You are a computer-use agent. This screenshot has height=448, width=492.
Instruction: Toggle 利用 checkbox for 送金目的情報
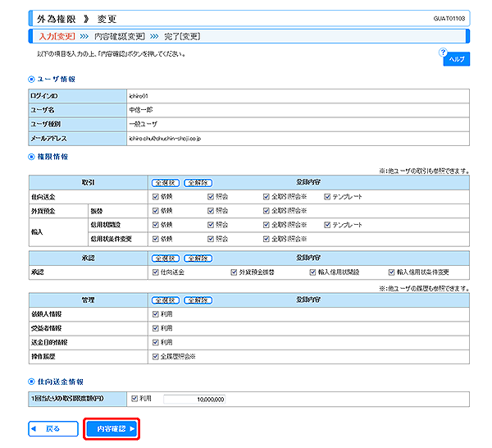click(x=155, y=342)
